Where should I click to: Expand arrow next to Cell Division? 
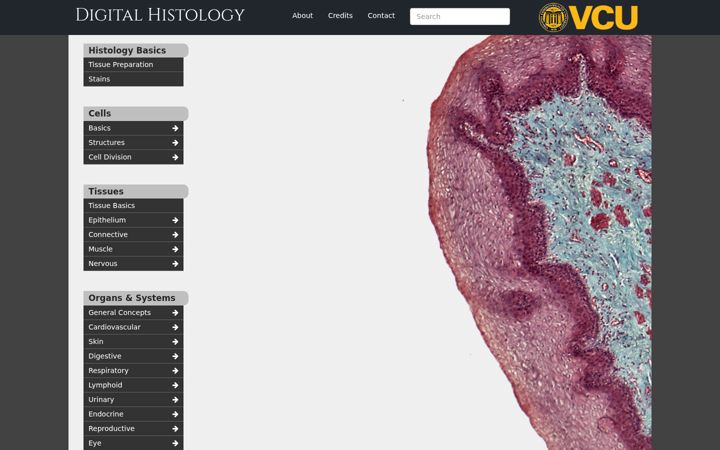pos(175,157)
